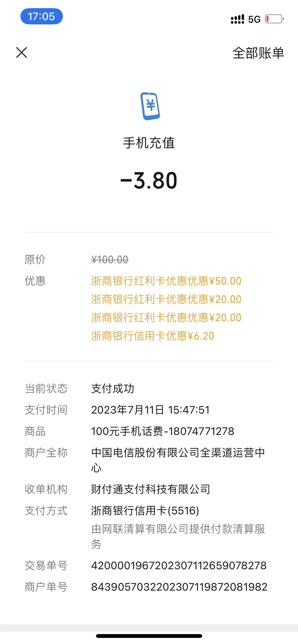The width and height of the screenshot is (298, 644).
Task: Tap the cellular signal bars icon
Action: [237, 19]
